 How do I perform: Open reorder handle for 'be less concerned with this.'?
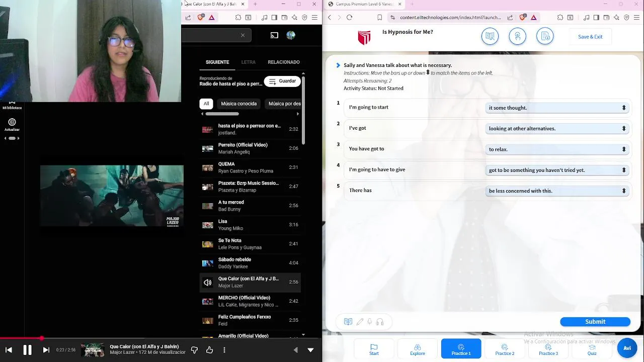624,191
